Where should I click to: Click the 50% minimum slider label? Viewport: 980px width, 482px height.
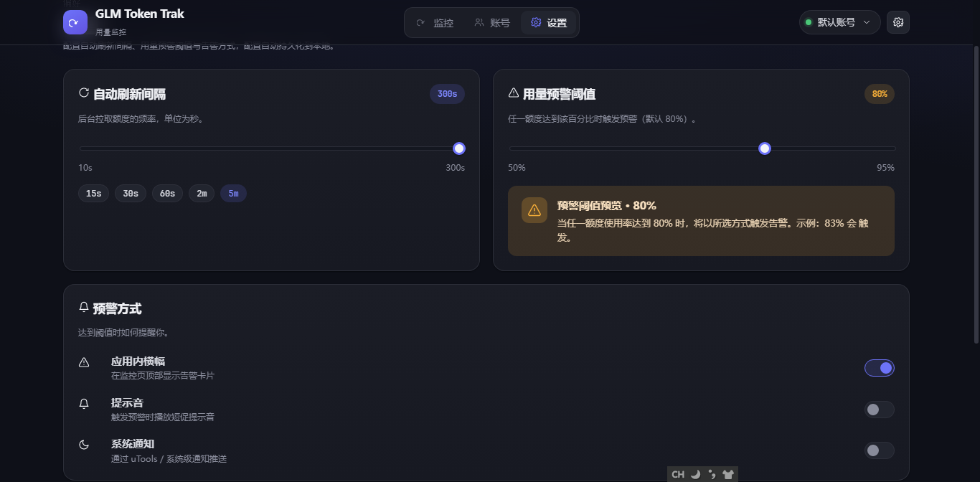[517, 168]
